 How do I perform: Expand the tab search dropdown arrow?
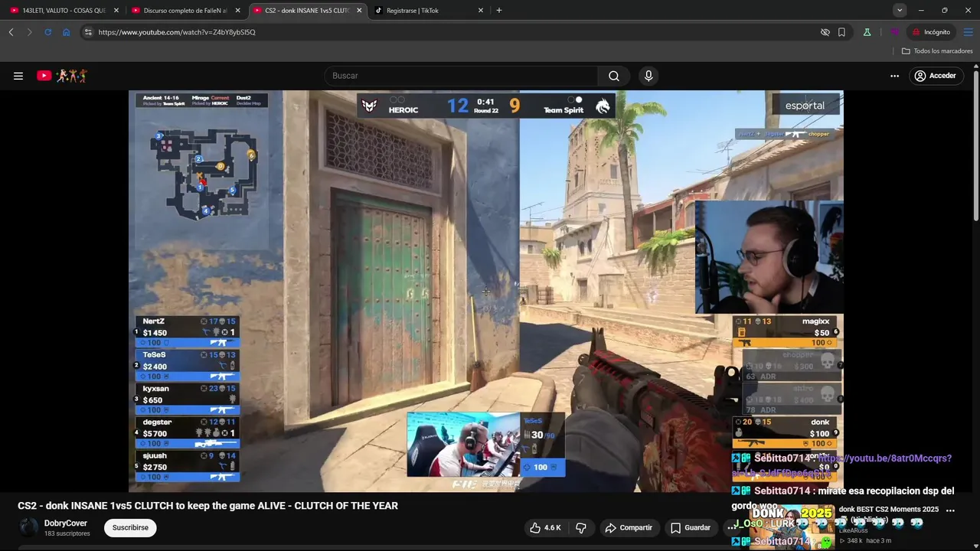click(x=900, y=11)
